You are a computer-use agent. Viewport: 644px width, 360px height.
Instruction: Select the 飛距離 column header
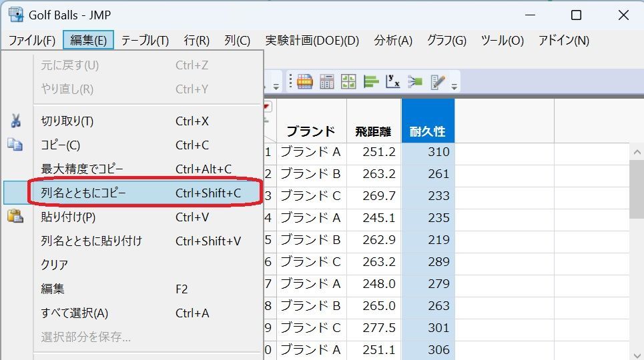click(374, 121)
